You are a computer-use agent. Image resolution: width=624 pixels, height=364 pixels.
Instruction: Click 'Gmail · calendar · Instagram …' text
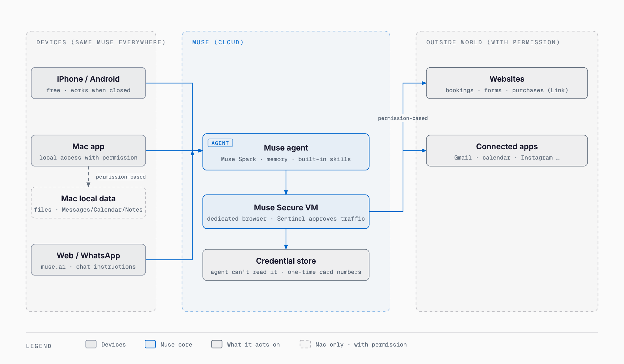pos(507,158)
